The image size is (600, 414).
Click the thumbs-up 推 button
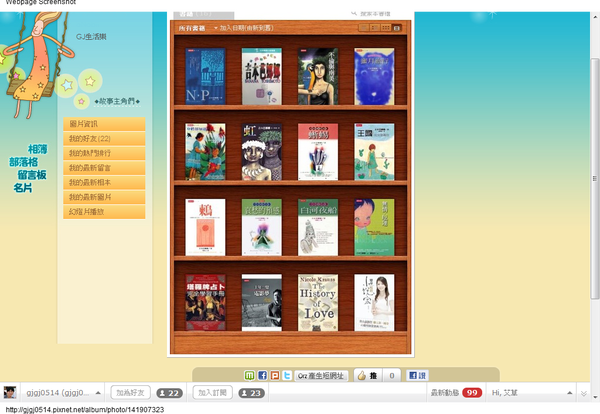tap(367, 376)
